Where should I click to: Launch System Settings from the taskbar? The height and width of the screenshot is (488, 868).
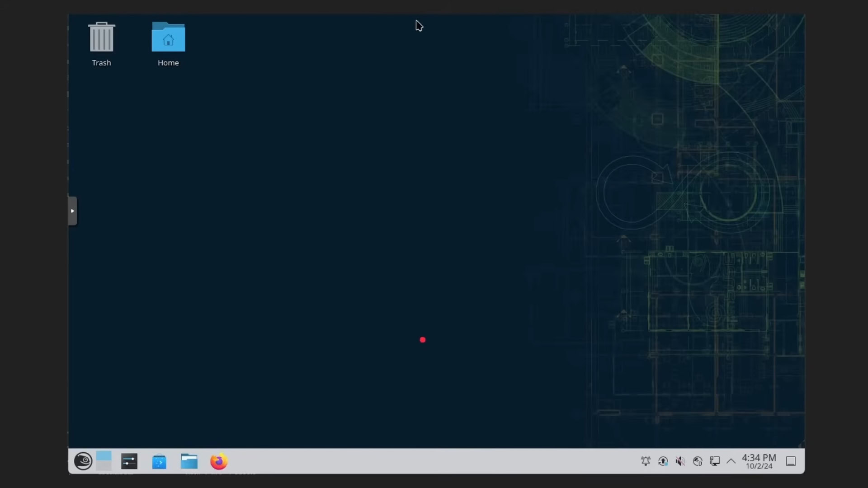[129, 461]
